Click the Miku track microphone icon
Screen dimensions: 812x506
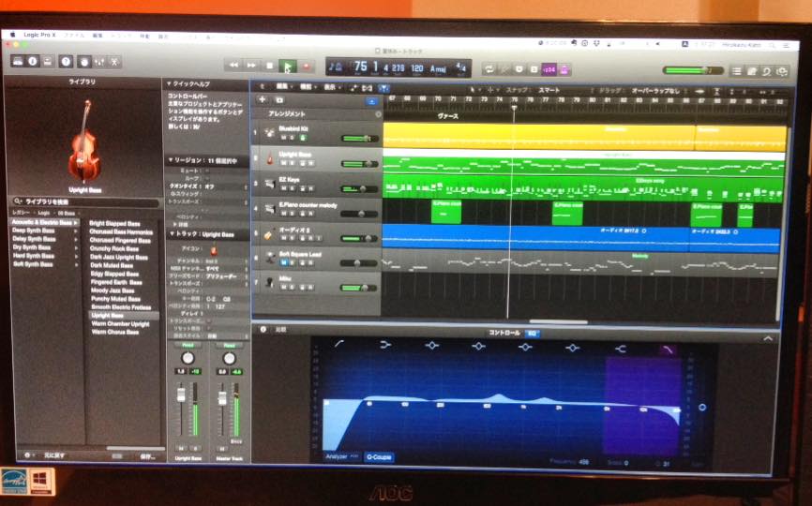pyautogui.click(x=270, y=282)
